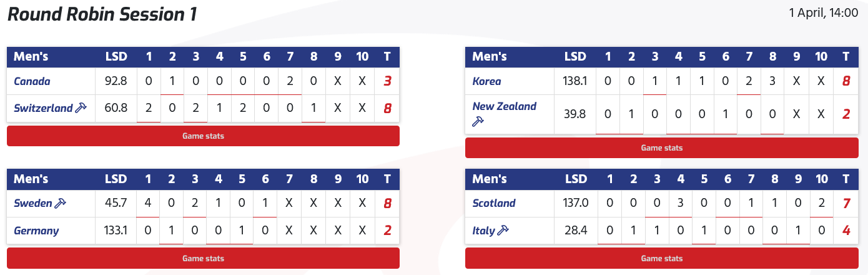Click the New Zealand team name
The image size is (868, 275).
click(504, 106)
